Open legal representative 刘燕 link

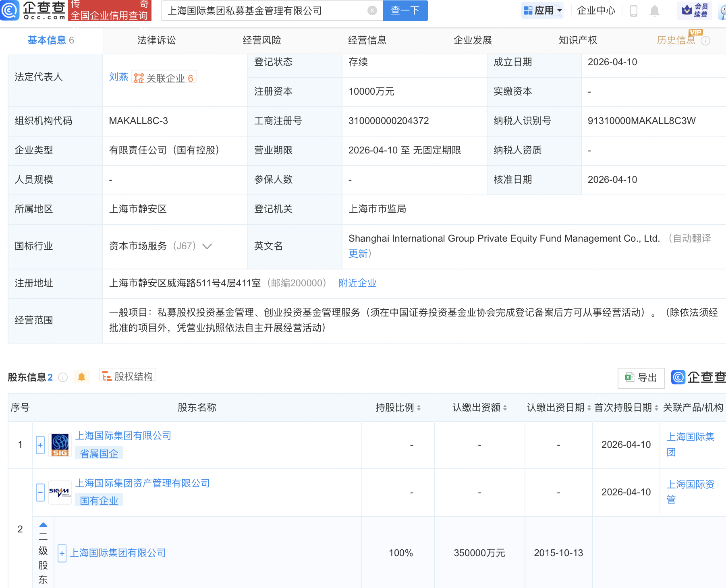(x=118, y=77)
